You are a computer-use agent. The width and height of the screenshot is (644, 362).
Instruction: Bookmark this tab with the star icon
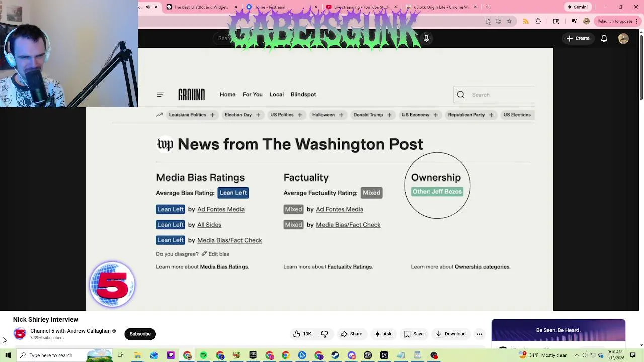click(509, 21)
